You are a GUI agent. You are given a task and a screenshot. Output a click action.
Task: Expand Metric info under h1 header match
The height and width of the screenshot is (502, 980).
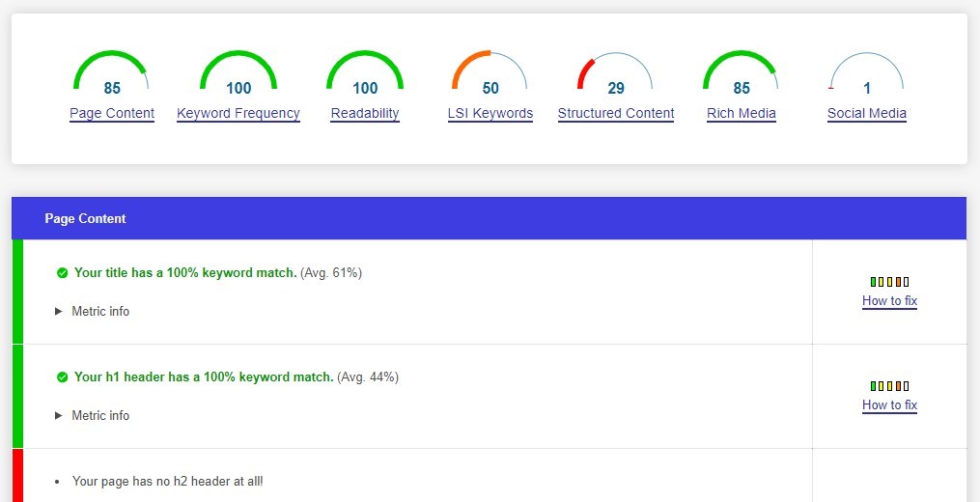(92, 416)
